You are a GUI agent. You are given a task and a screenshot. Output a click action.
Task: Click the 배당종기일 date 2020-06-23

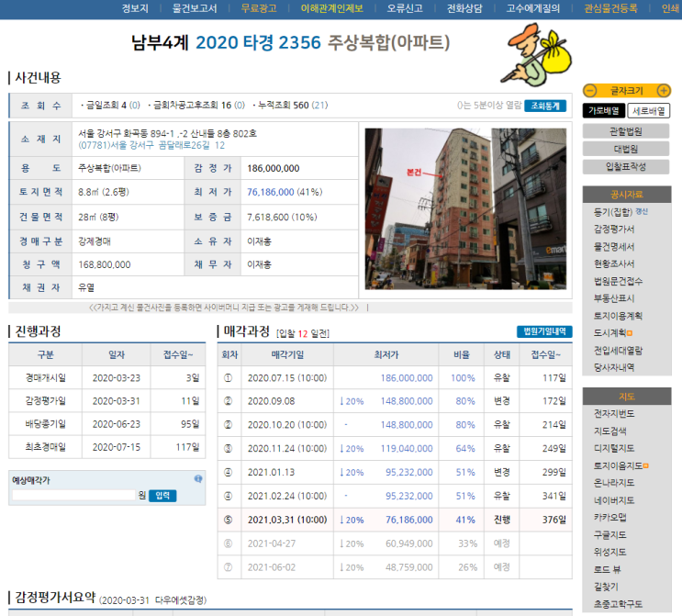coord(117,424)
